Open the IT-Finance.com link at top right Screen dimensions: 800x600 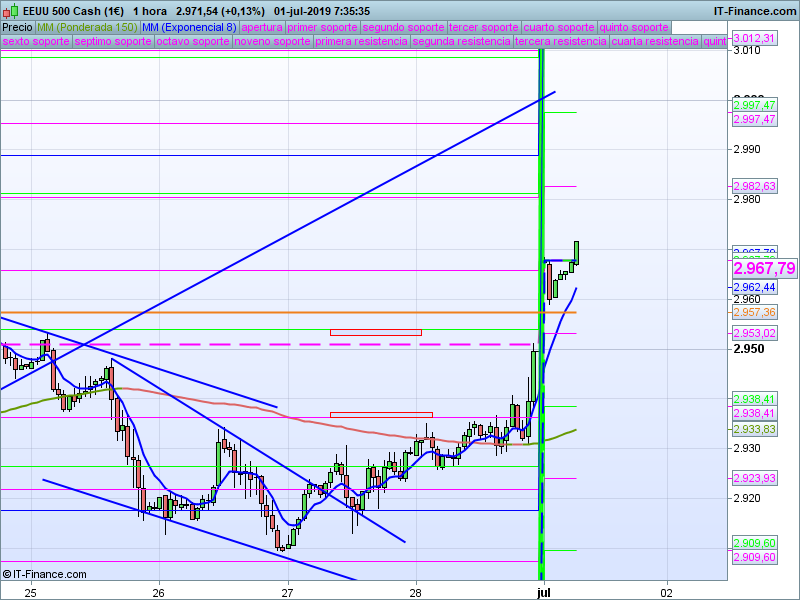753,10
